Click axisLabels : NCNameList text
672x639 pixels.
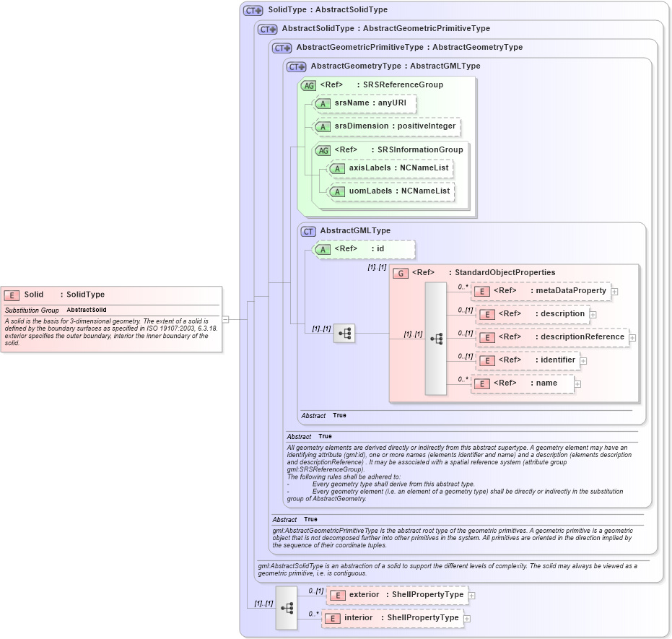[x=398, y=168]
